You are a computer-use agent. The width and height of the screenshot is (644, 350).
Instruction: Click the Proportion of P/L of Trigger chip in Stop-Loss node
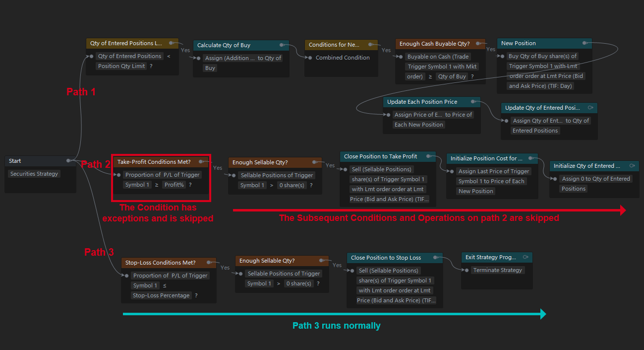click(170, 276)
